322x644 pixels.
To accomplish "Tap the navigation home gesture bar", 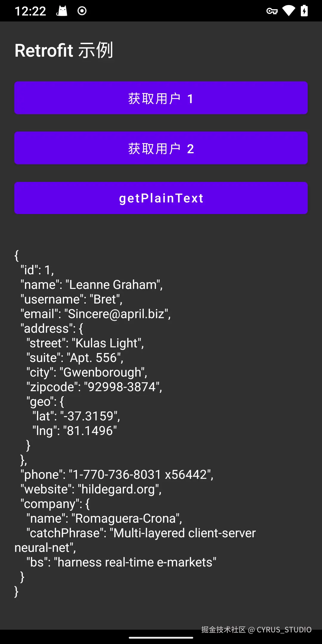I will click(x=161, y=637).
